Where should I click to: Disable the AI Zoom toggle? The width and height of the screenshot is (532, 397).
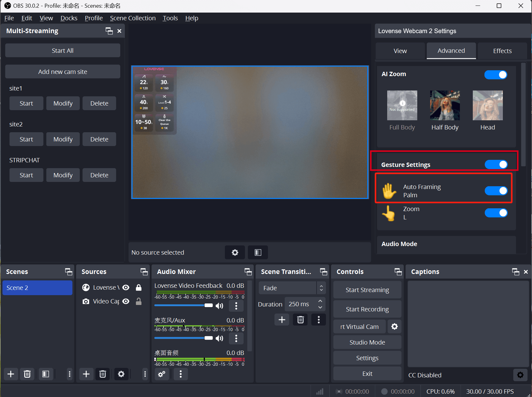(495, 75)
